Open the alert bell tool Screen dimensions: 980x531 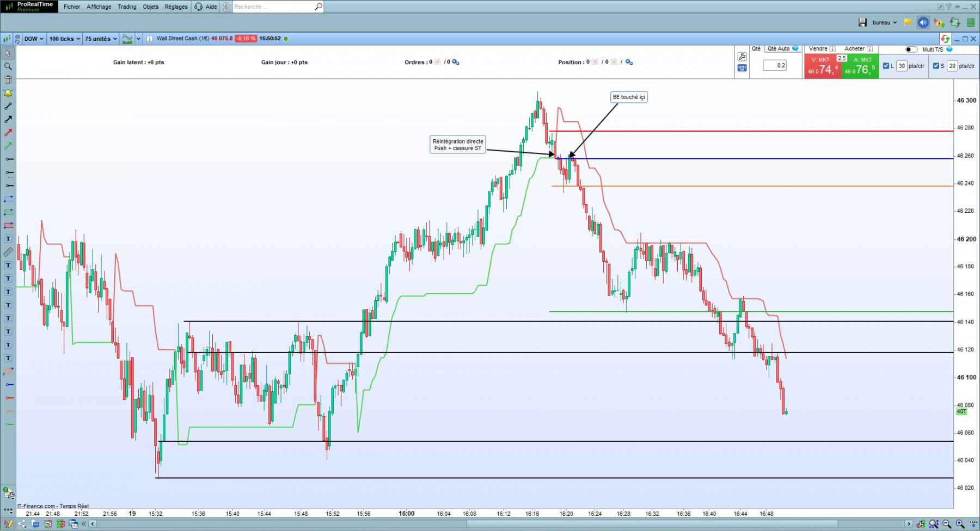(x=8, y=93)
